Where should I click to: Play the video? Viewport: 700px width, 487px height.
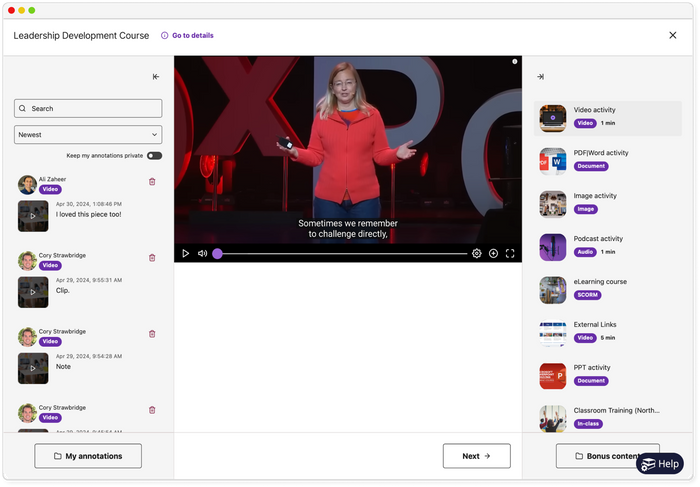pos(186,254)
